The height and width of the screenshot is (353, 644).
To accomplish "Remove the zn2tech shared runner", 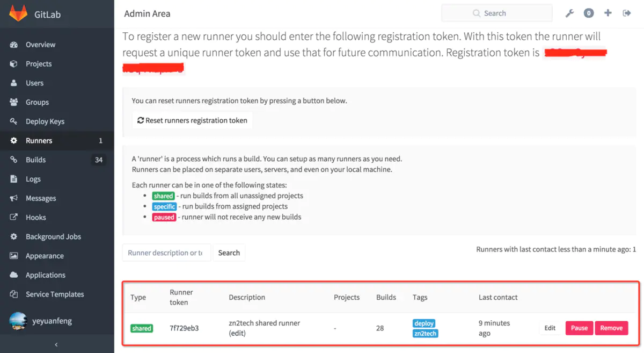I will coord(611,328).
